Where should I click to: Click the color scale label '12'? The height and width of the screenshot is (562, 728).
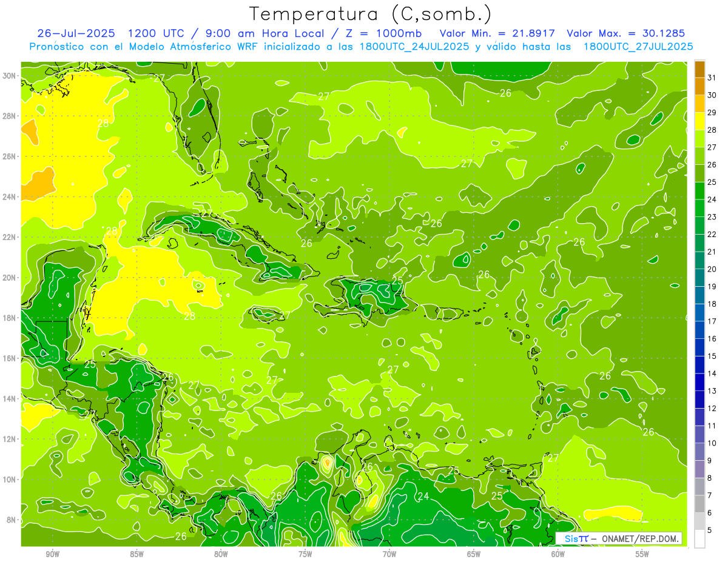click(x=712, y=409)
